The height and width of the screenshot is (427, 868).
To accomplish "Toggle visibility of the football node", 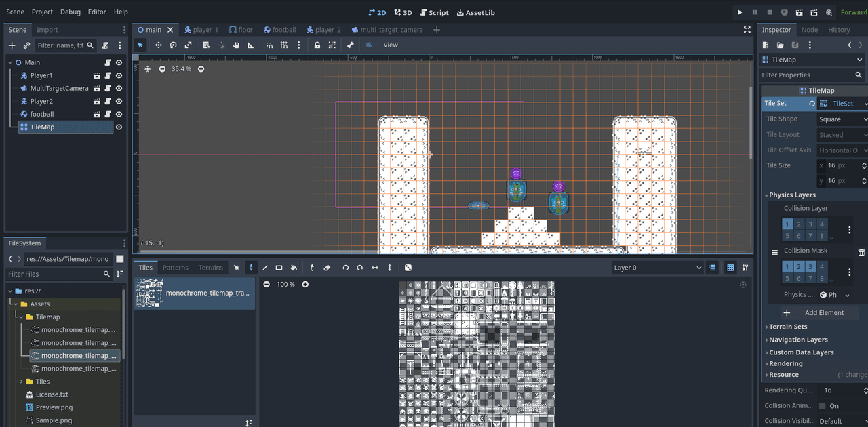I will 119,114.
